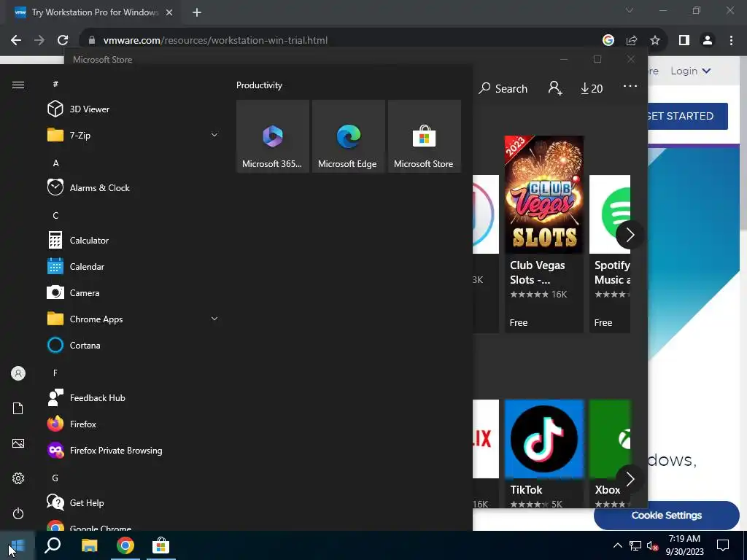Open sign-in icon in Microsoft Store
This screenshot has width=747, height=560.
555,88
